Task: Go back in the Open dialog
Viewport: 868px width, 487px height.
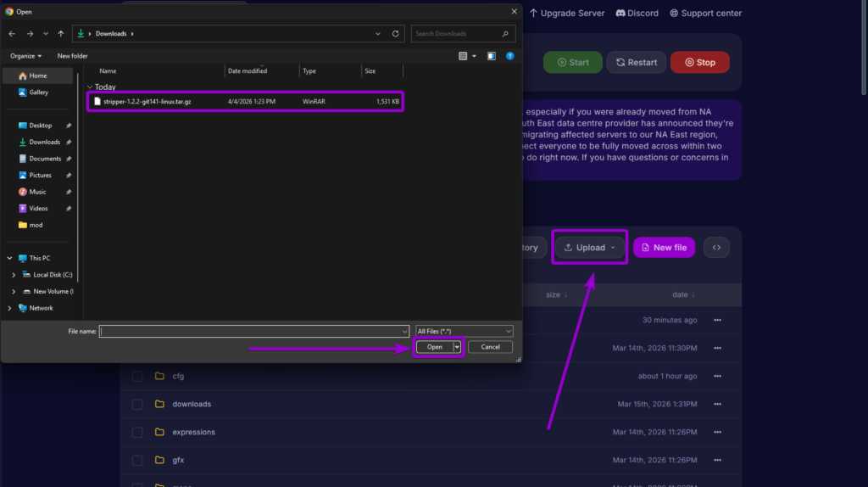Action: (12, 34)
